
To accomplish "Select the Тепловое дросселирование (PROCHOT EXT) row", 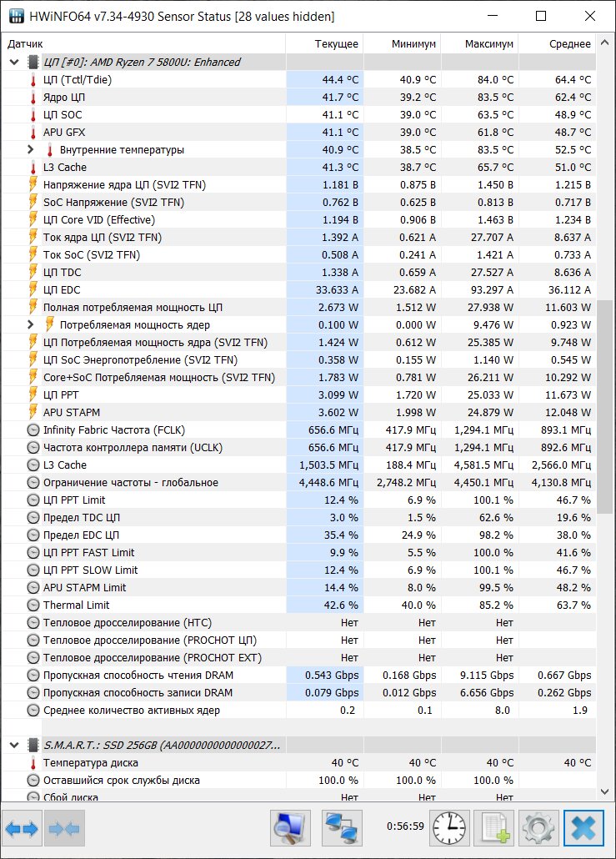I will tap(299, 658).
